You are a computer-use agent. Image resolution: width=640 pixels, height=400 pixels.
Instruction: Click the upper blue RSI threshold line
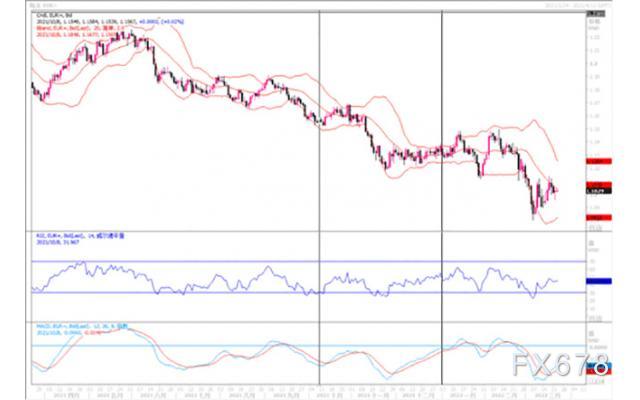[308, 261]
